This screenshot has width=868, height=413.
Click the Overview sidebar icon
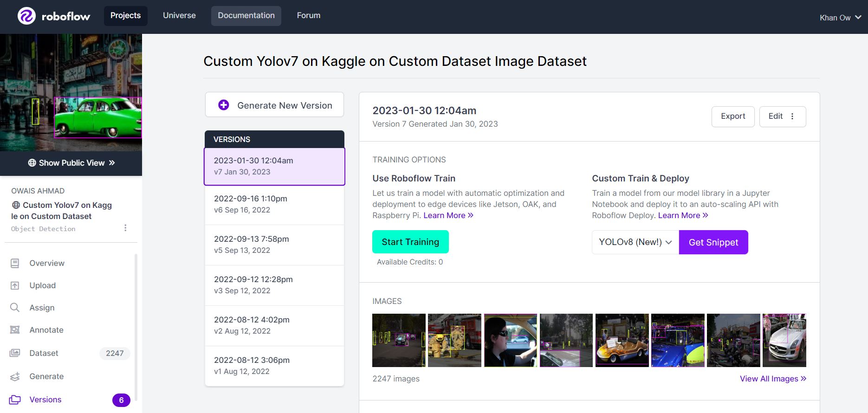pyautogui.click(x=15, y=263)
